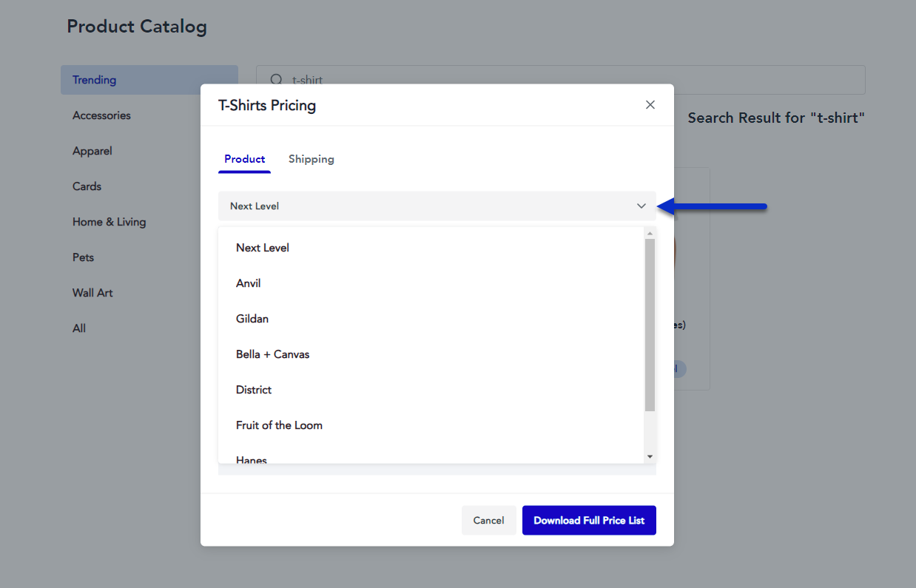Screen dimensions: 916x588
Task: Select Bella + Canvas brand option
Action: coord(272,354)
